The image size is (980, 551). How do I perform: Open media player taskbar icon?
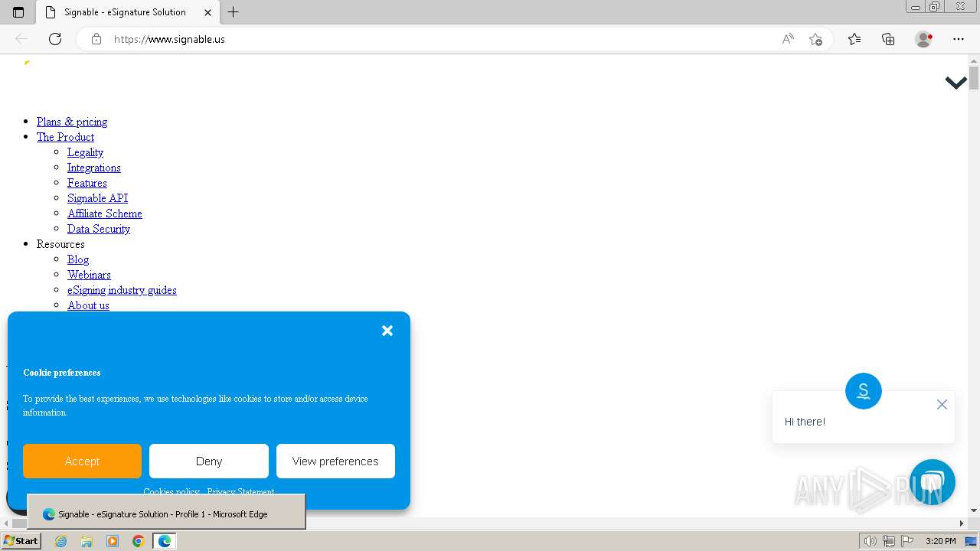(113, 541)
